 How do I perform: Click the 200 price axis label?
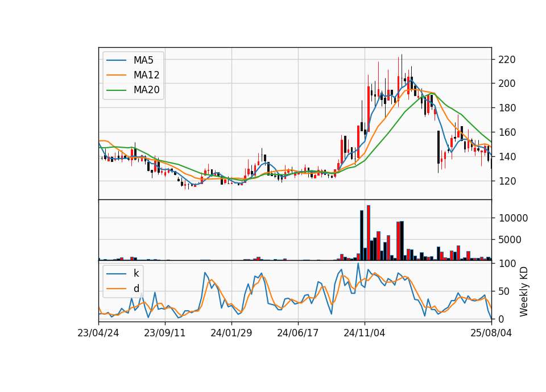[x=507, y=84]
